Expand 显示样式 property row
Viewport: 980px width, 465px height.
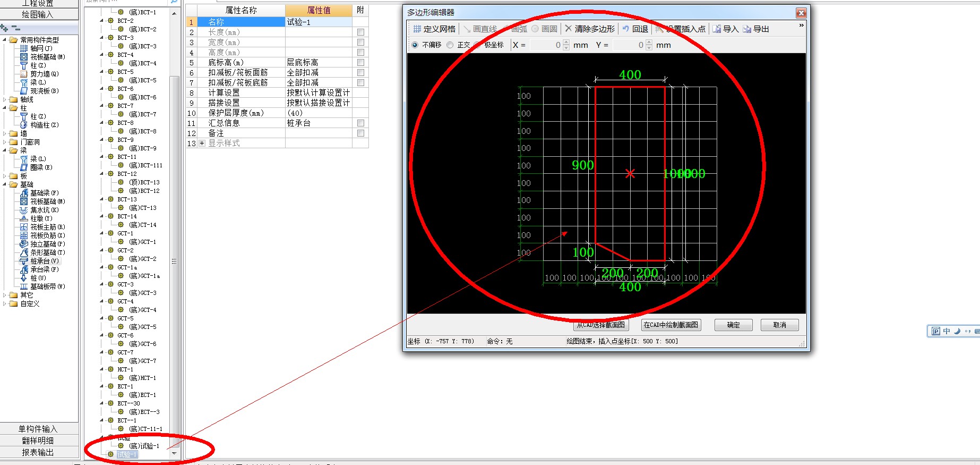tap(202, 143)
